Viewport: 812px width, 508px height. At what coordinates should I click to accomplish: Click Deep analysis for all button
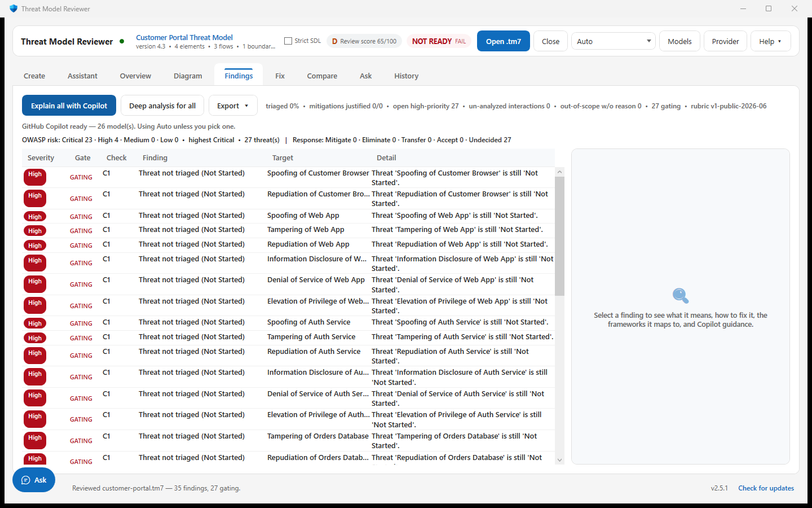162,106
